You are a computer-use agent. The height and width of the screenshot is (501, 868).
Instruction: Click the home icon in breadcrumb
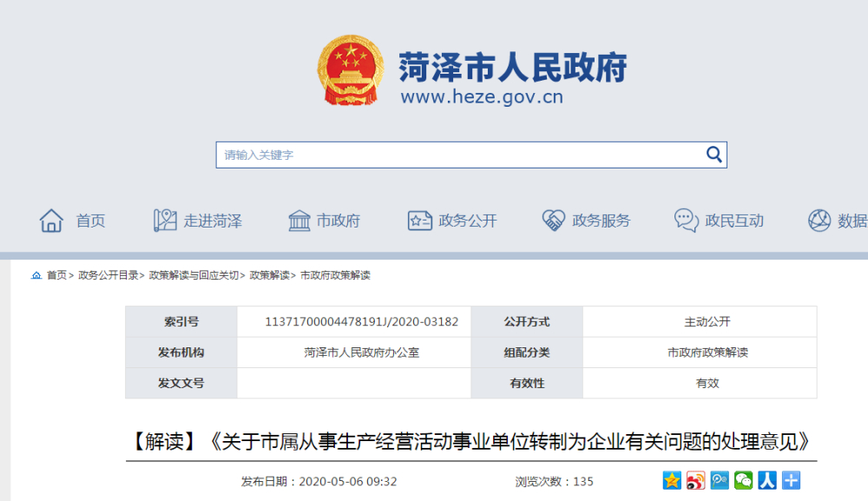point(36,275)
